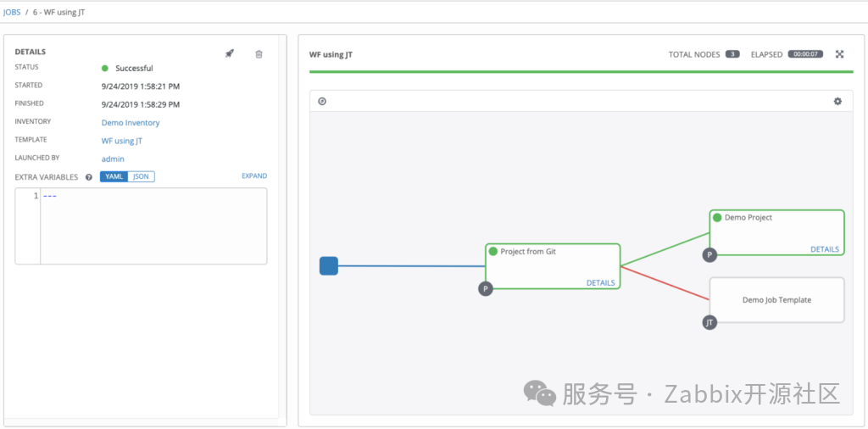Image resolution: width=868 pixels, height=429 pixels.
Task: Open the admin user link
Action: tap(113, 159)
